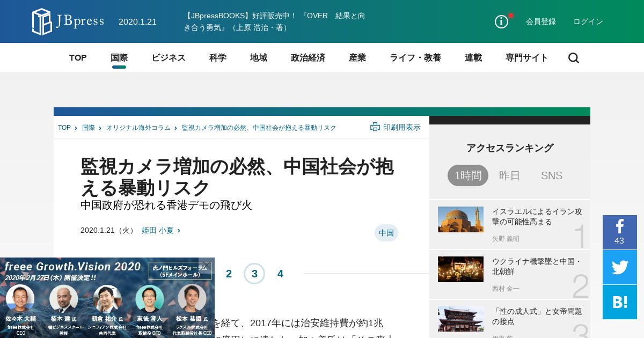Screen dimensions: 644x338
Task: Open ranking article 「性の成人式」と女帝問題の接点
Action: pos(537,317)
